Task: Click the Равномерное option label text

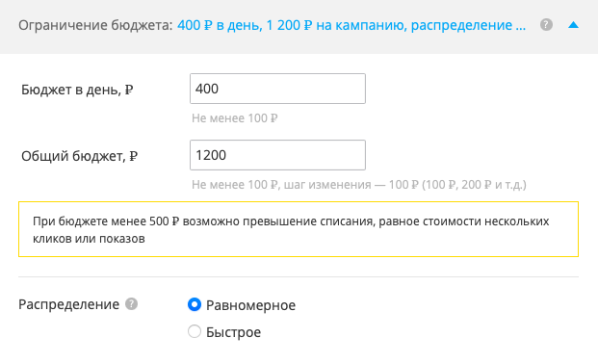Action: [250, 305]
